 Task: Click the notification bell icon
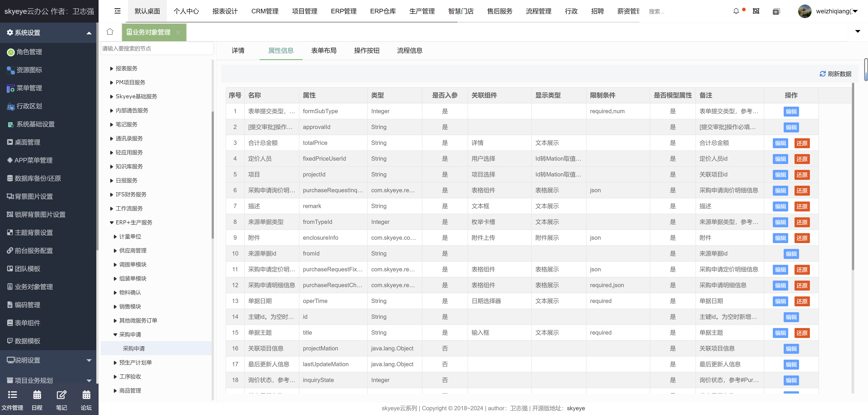click(736, 11)
